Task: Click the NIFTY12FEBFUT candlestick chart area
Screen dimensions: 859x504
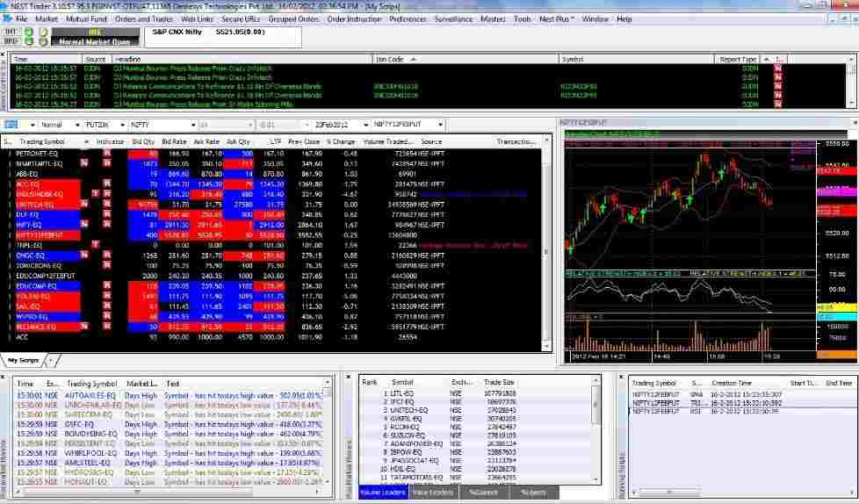Action: [690, 205]
